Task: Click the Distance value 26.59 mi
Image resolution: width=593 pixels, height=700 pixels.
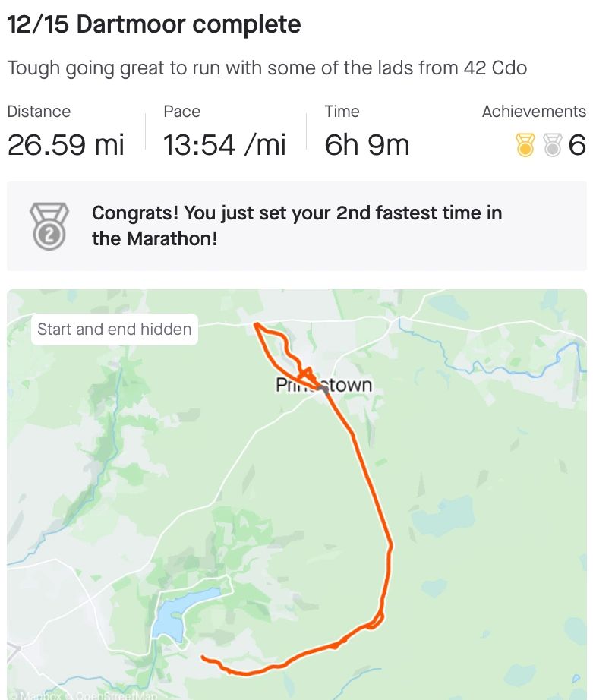Action: pyautogui.click(x=66, y=144)
